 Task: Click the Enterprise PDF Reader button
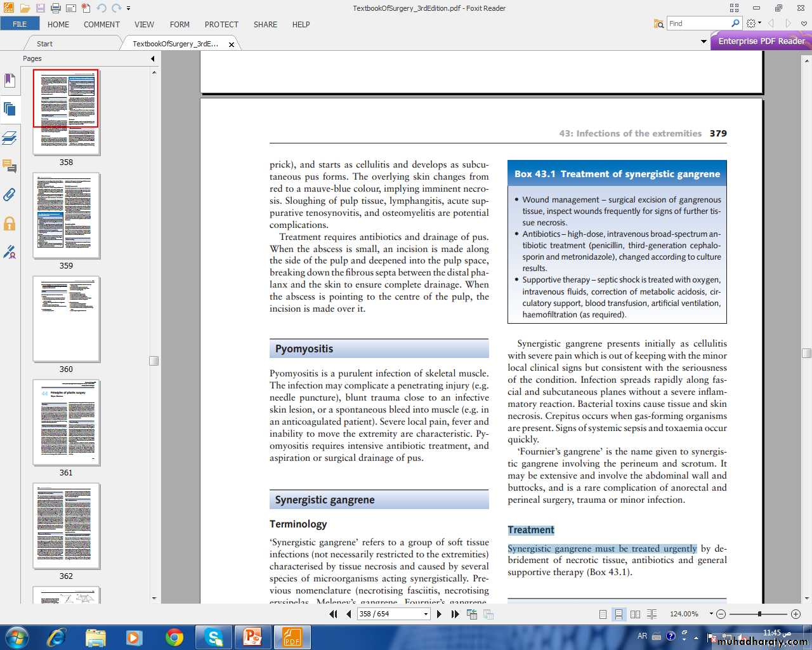pos(761,41)
